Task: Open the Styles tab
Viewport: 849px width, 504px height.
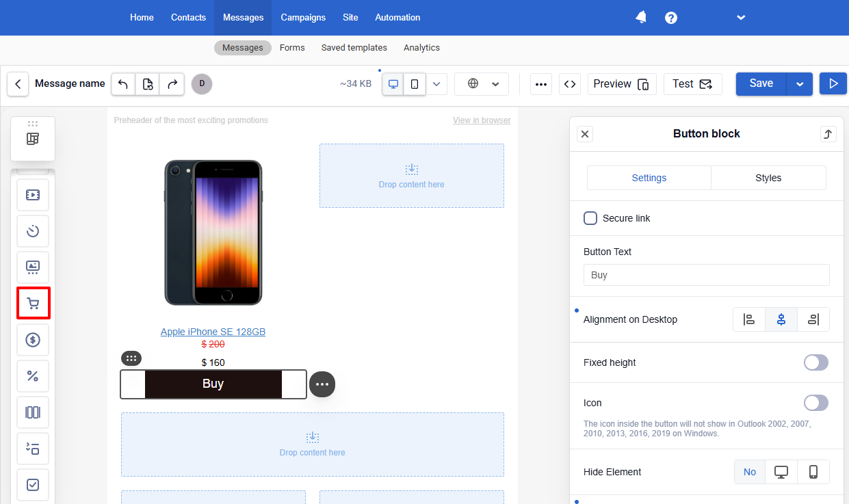Action: pos(768,178)
